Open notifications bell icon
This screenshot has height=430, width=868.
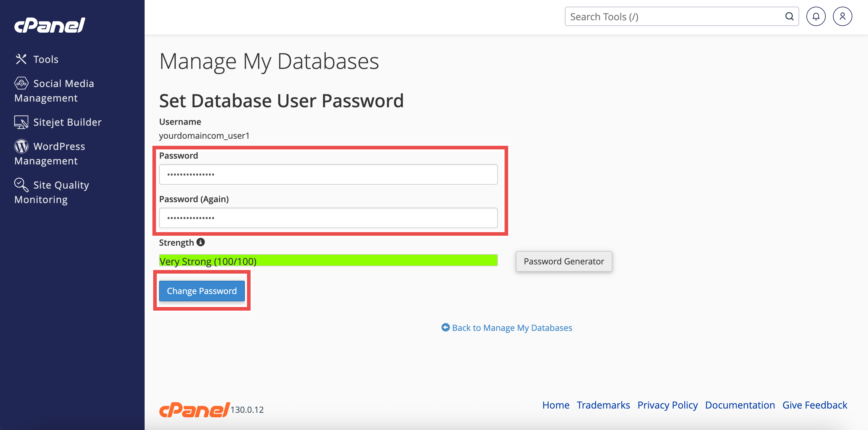pyautogui.click(x=816, y=17)
